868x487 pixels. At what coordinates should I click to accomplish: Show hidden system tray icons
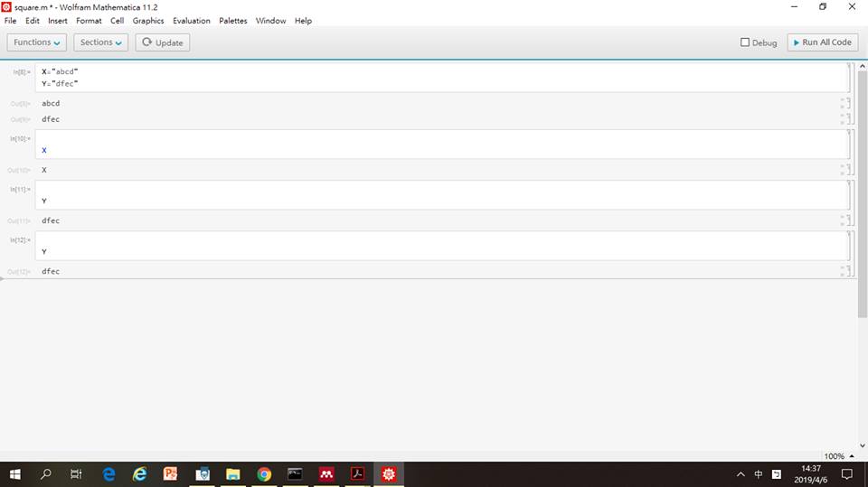(741, 474)
